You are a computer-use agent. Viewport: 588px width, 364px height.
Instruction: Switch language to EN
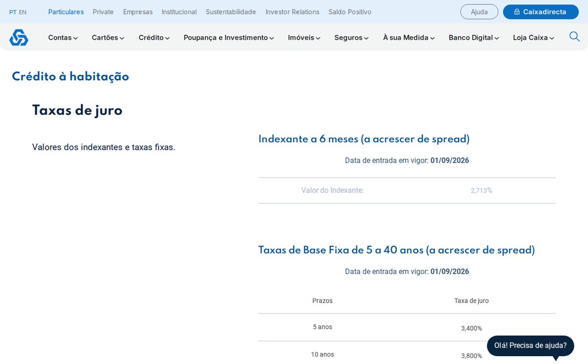click(x=23, y=12)
